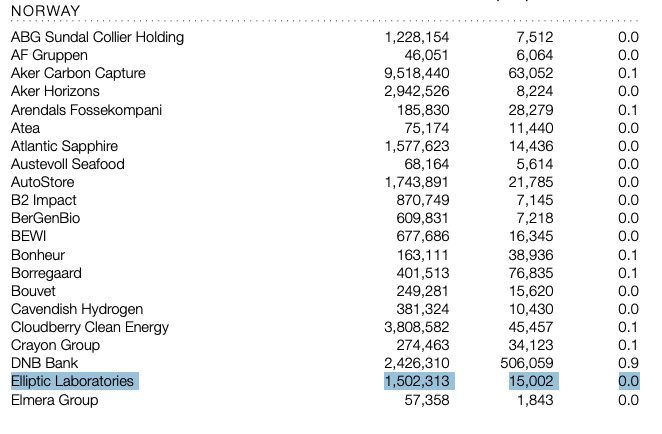Select highlighted value 1,502,313
This screenshot has height=434, width=662.
pos(417,381)
